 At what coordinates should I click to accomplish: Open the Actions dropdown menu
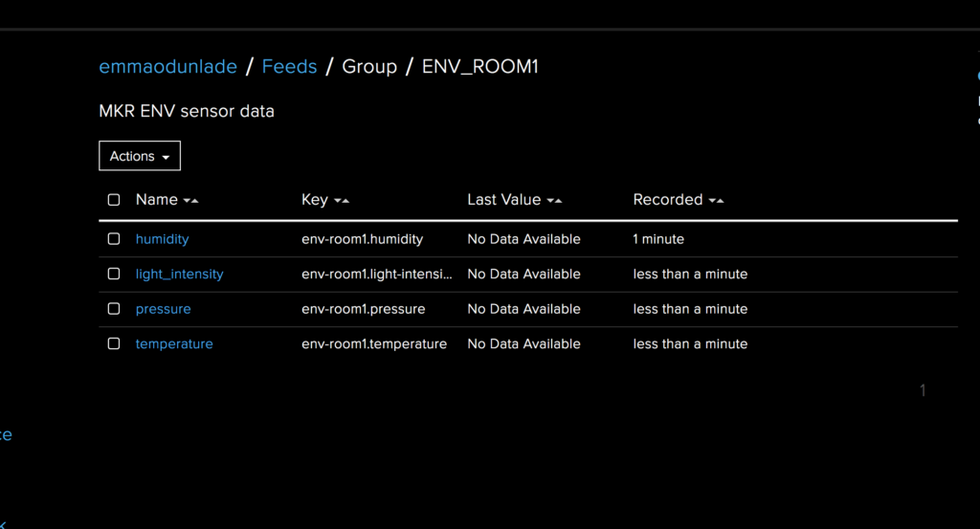click(140, 156)
